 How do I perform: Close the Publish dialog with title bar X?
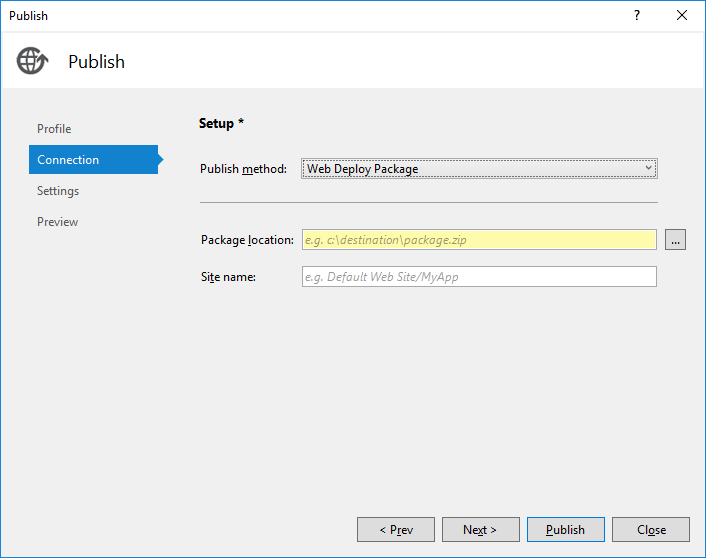pos(682,16)
